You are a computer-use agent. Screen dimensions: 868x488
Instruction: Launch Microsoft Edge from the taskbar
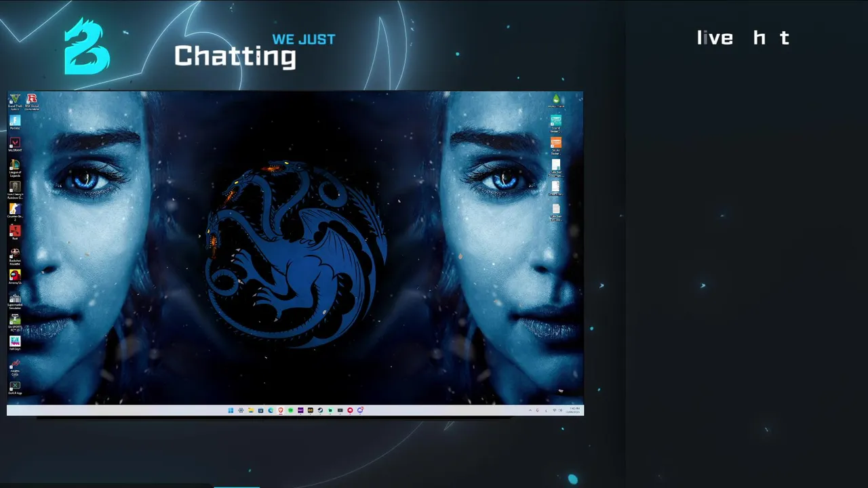[x=271, y=410]
